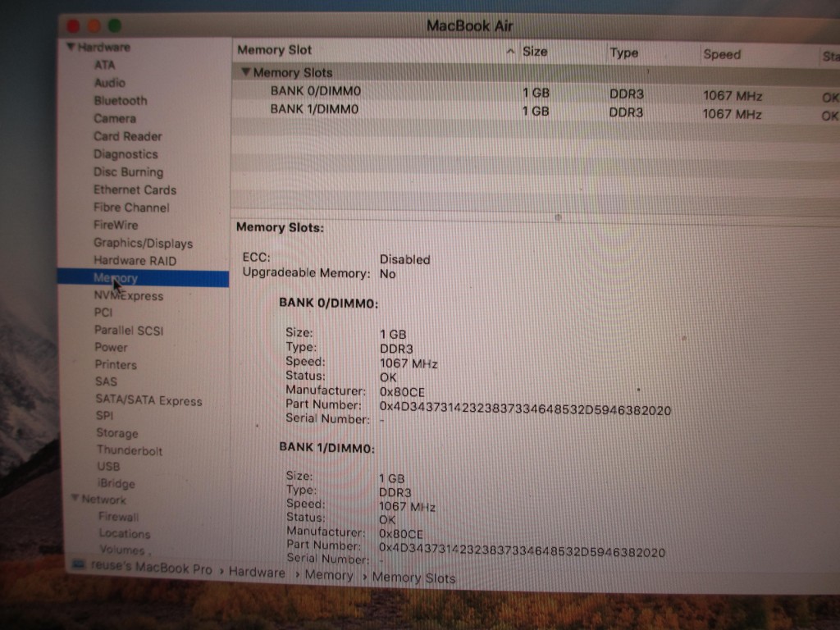
Task: Show Camera information
Action: coord(115,118)
